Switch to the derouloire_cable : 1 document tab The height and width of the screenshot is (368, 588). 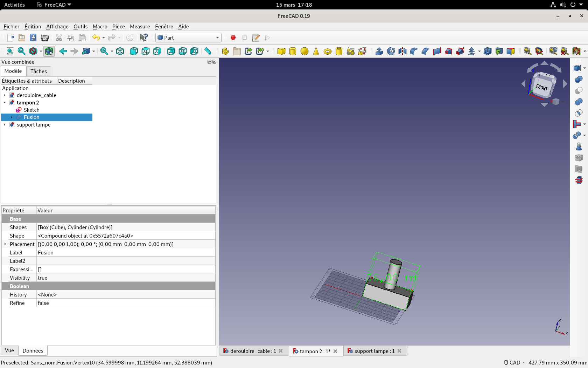pyautogui.click(x=253, y=351)
